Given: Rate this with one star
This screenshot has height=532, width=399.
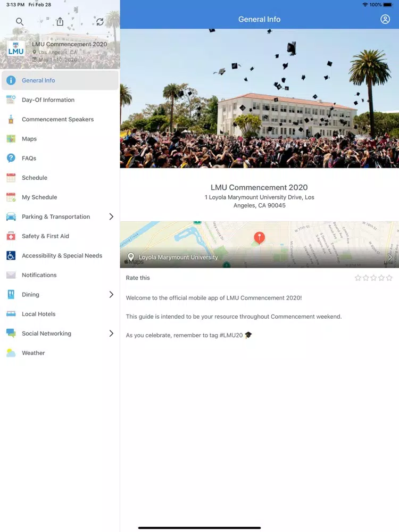Looking at the screenshot, I should 358,278.
